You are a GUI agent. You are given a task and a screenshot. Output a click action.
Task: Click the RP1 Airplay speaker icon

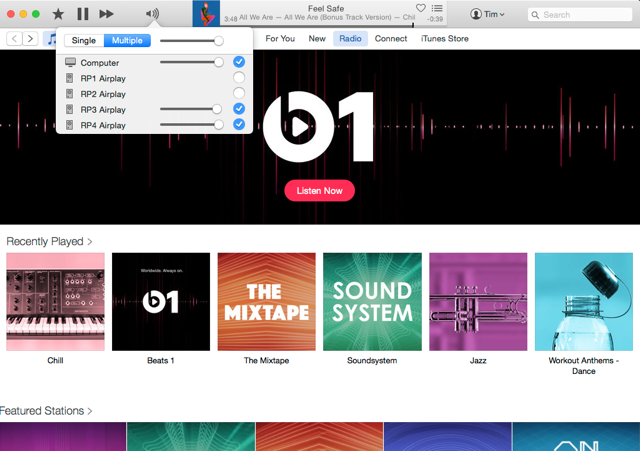tap(70, 78)
